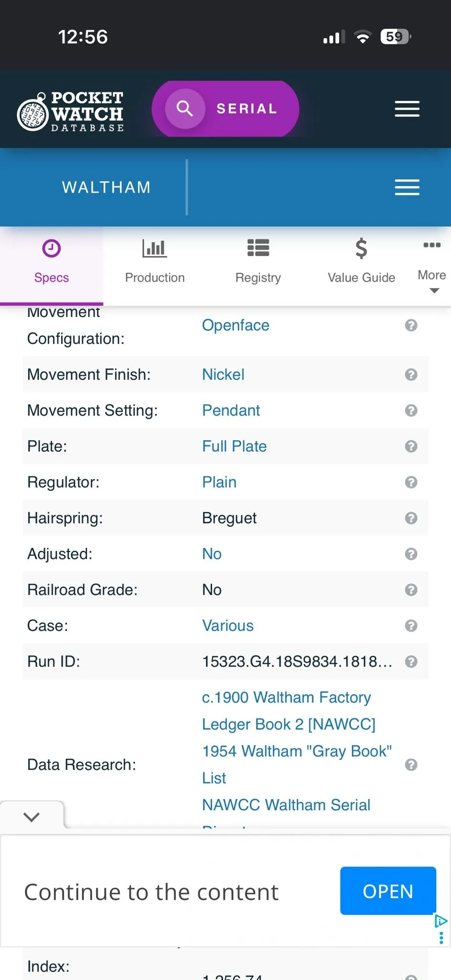The width and height of the screenshot is (451, 980).
Task: Switch to the Registry tab
Action: 258,262
